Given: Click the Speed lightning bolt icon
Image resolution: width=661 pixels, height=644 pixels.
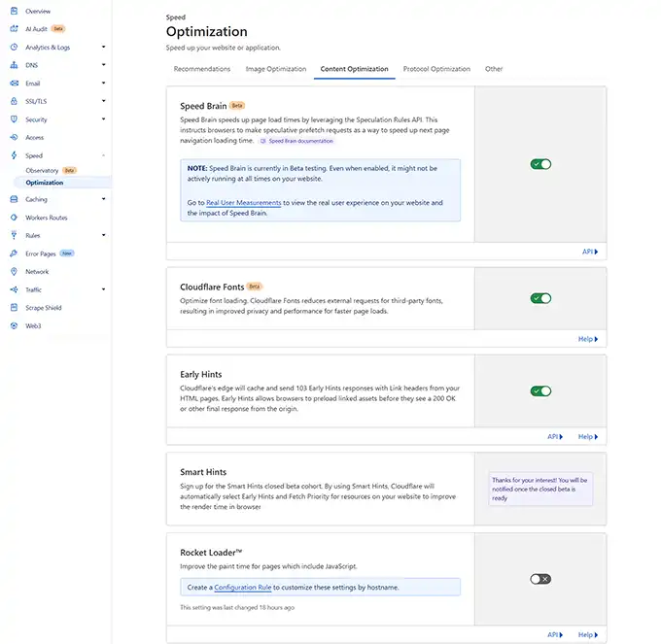Looking at the screenshot, I should pos(14,155).
